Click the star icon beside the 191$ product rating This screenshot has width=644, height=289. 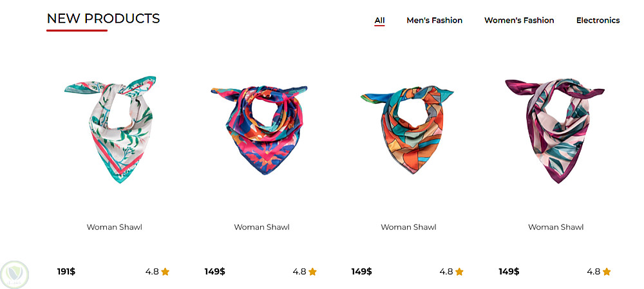tap(165, 272)
